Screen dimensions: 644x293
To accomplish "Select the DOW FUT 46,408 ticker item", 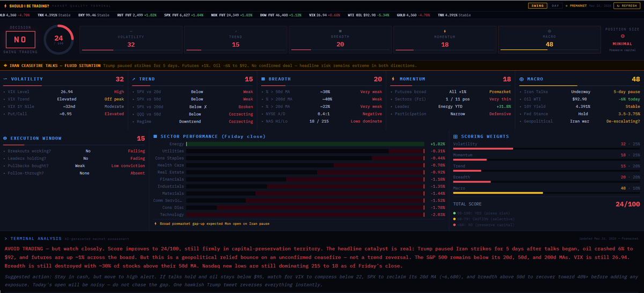I will click(281, 15).
